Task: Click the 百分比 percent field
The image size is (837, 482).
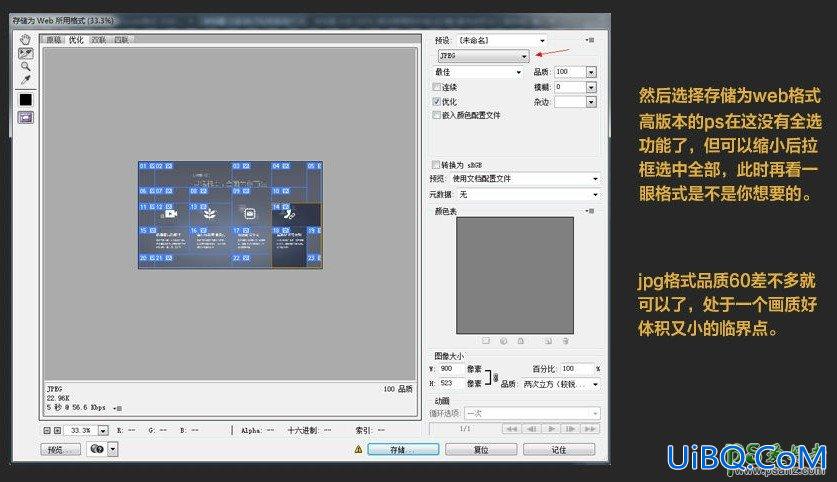Action: [577, 369]
